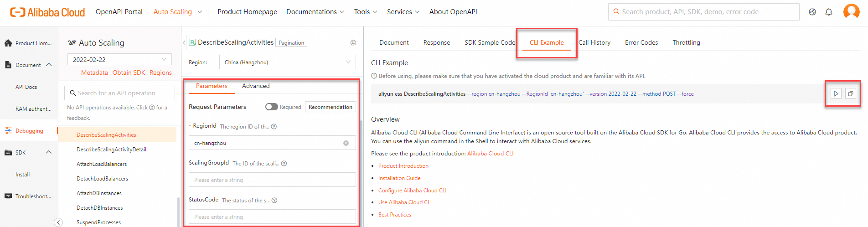The width and height of the screenshot is (868, 227).
Task: Toggle the Required parameters switch
Action: pos(272,107)
